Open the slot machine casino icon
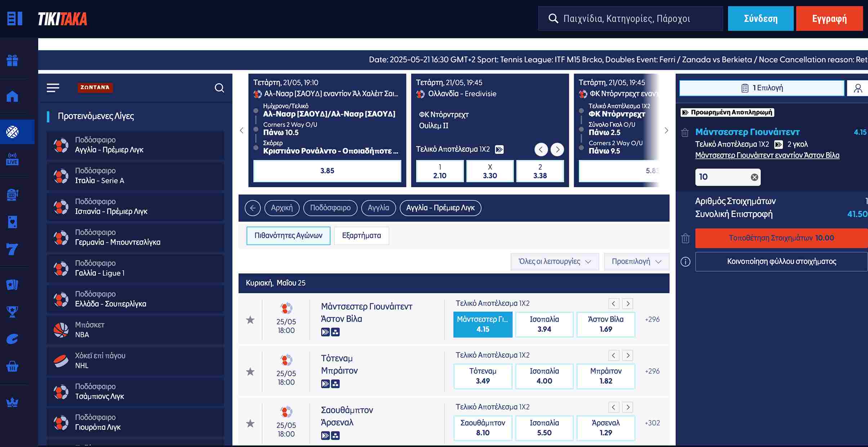 click(x=12, y=195)
